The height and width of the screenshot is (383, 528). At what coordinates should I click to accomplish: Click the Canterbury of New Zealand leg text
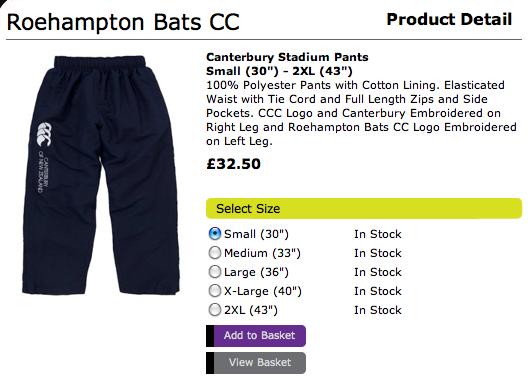(43, 172)
